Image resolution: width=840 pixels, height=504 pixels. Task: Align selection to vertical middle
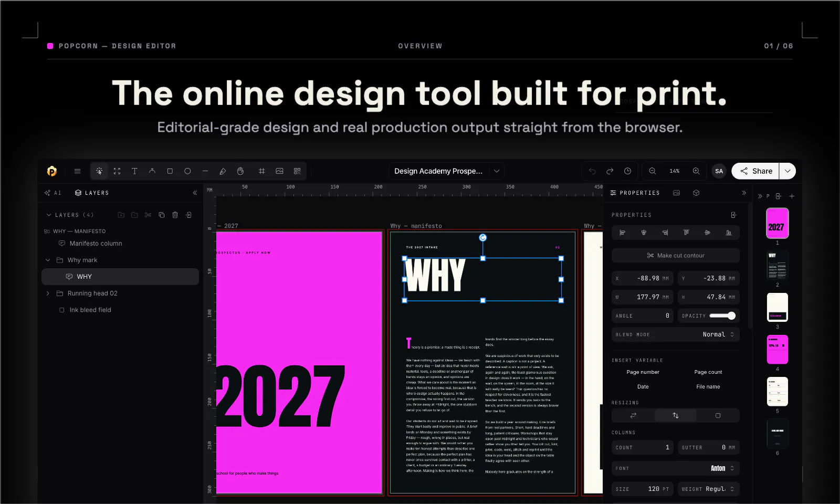click(x=707, y=233)
